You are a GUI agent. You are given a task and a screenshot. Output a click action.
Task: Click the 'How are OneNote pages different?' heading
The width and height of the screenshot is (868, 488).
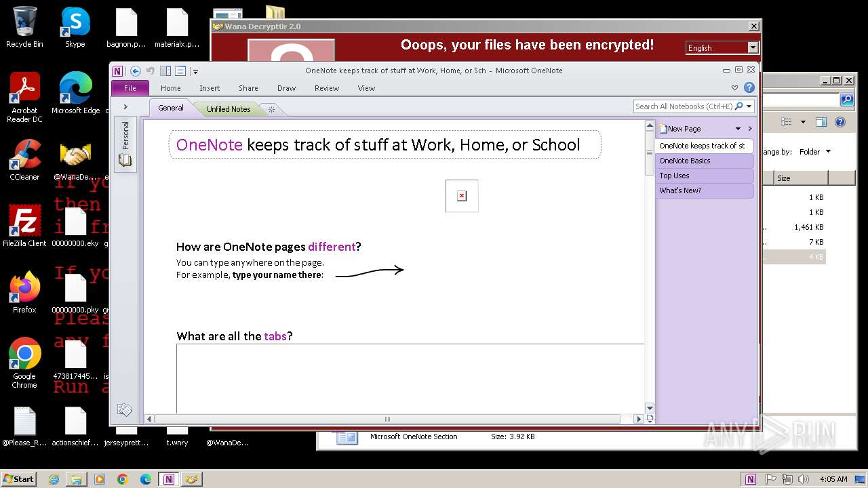click(x=269, y=247)
